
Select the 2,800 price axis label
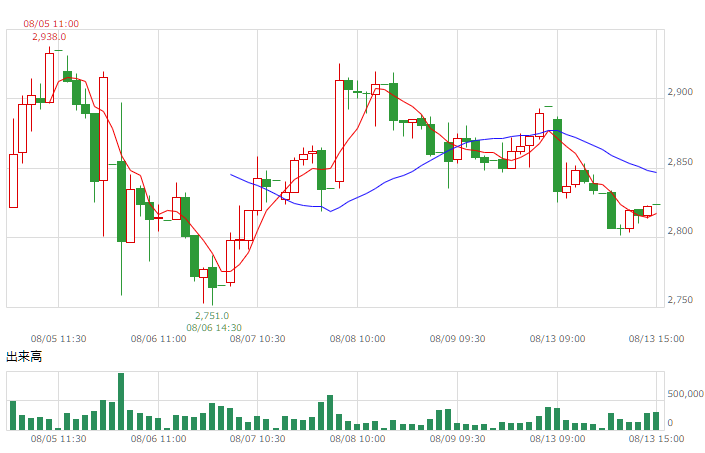click(680, 231)
